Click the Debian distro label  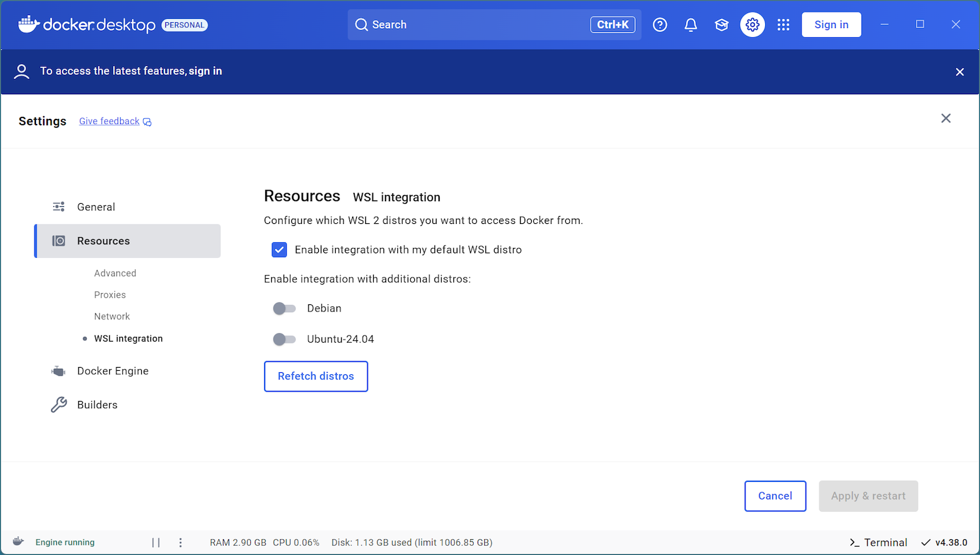324,308
